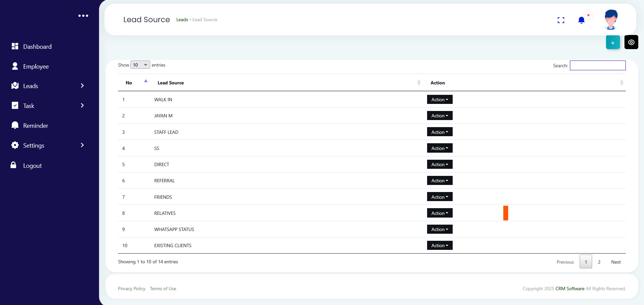This screenshot has height=305, width=644.
Task: Click the Settings gear icon
Action: 15,145
